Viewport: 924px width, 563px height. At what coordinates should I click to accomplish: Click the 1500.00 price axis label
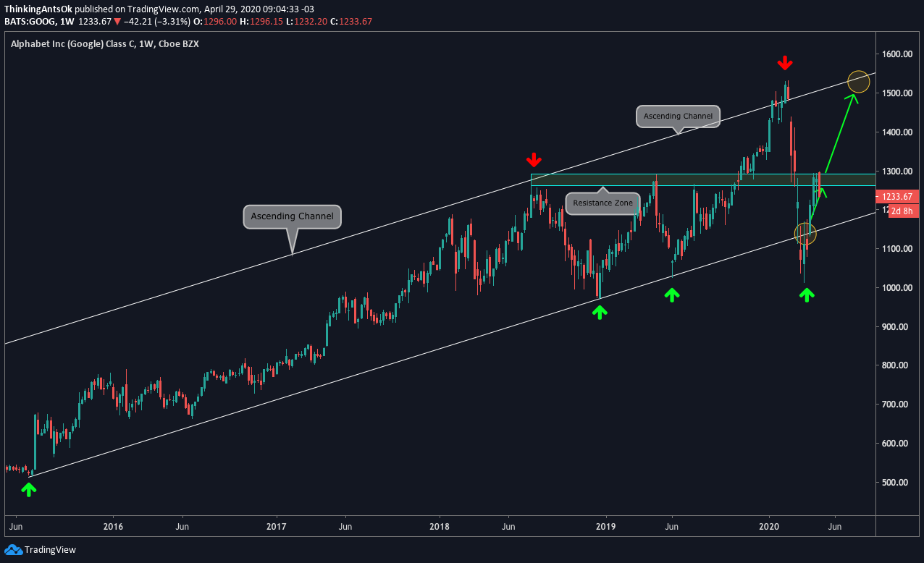[896, 94]
